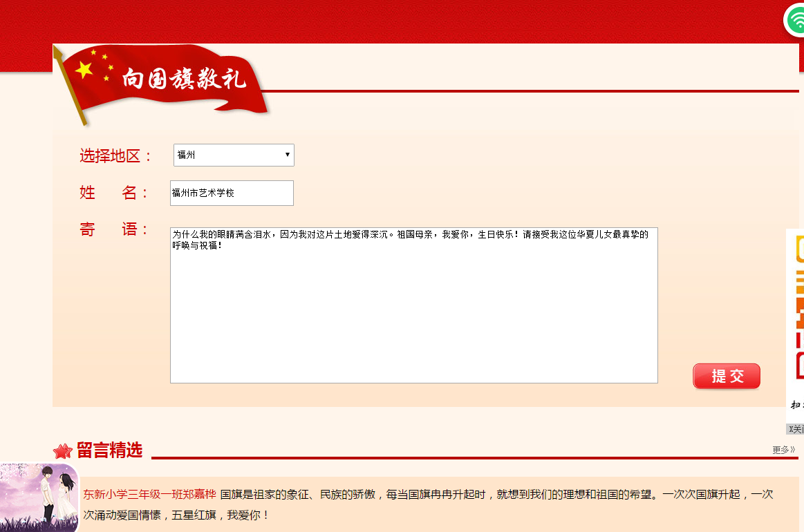Click the 选择地区 label

tap(115, 156)
